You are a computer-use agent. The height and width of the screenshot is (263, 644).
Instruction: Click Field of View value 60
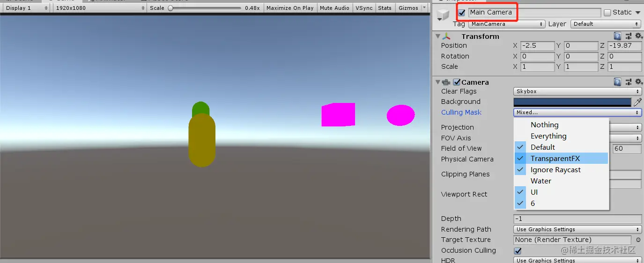[627, 149]
